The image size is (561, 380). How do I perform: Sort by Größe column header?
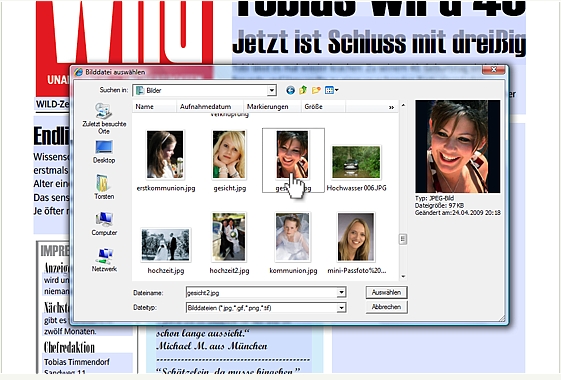pos(323,107)
